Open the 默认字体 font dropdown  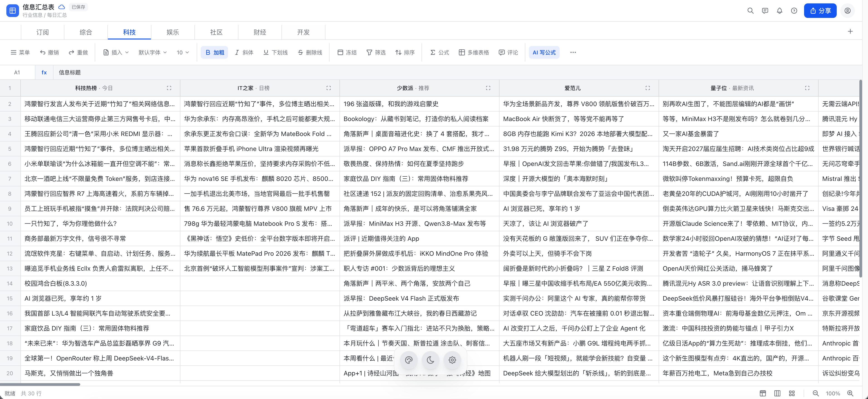[153, 52]
